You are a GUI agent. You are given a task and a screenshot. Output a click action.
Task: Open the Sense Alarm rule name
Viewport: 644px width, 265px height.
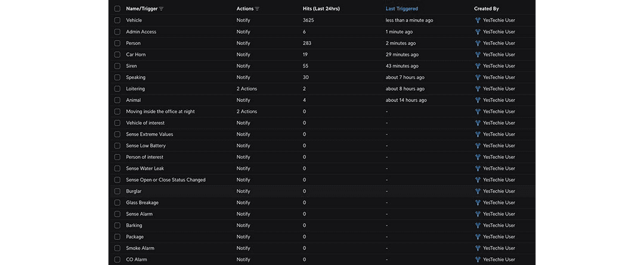(139, 214)
